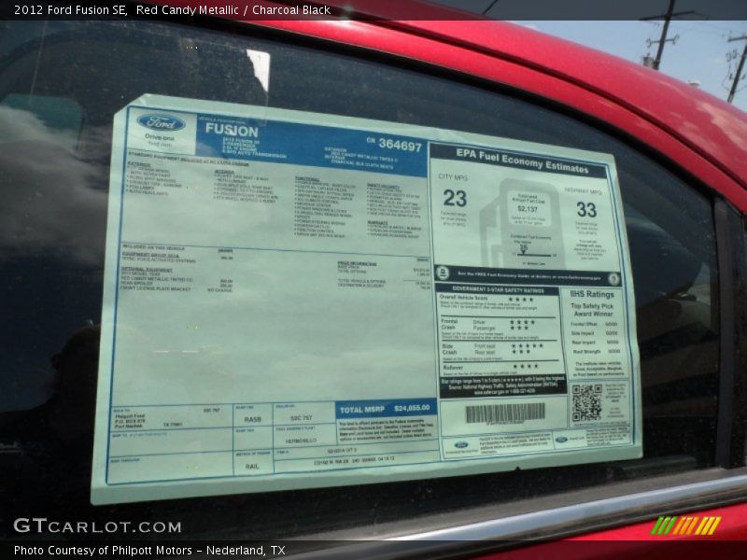Click the city MPG value 23

pos(455,199)
